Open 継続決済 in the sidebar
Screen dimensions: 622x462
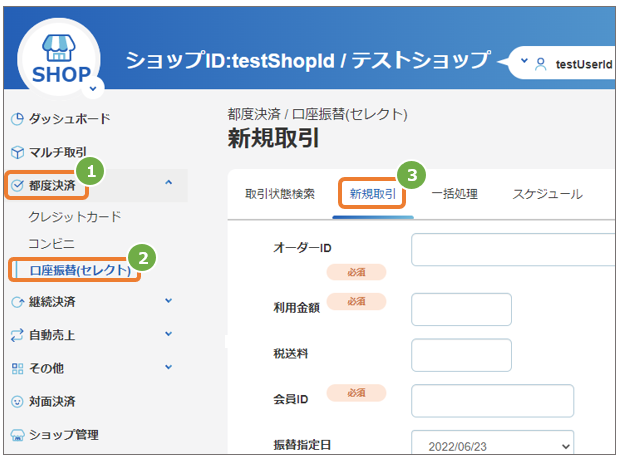click(52, 302)
